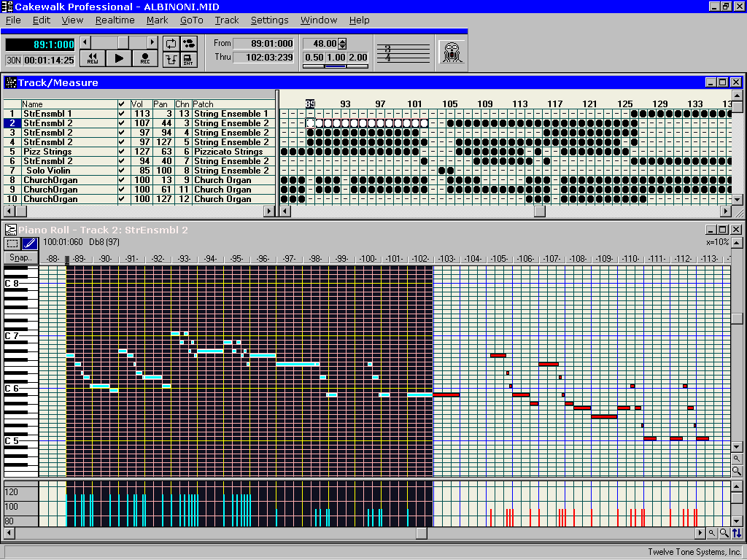Click the panic scream face icon
Viewport: 747px width, 560px height.
(x=451, y=52)
